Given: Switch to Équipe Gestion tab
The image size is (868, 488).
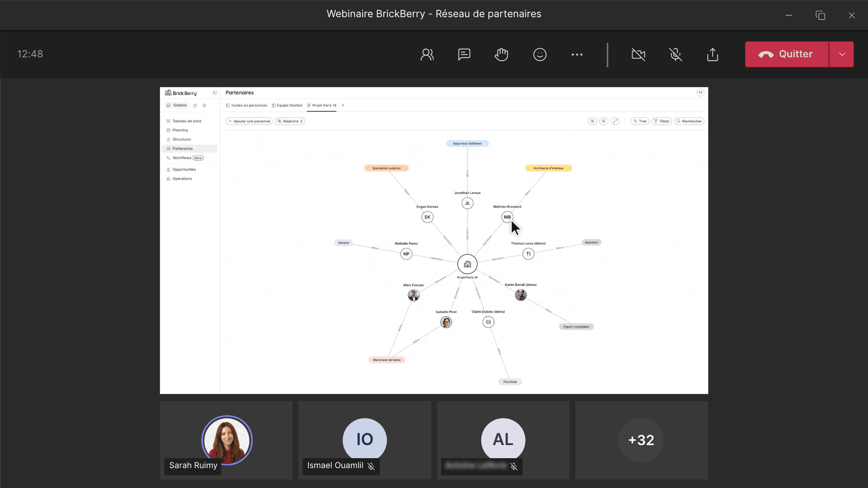Looking at the screenshot, I should 287,105.
